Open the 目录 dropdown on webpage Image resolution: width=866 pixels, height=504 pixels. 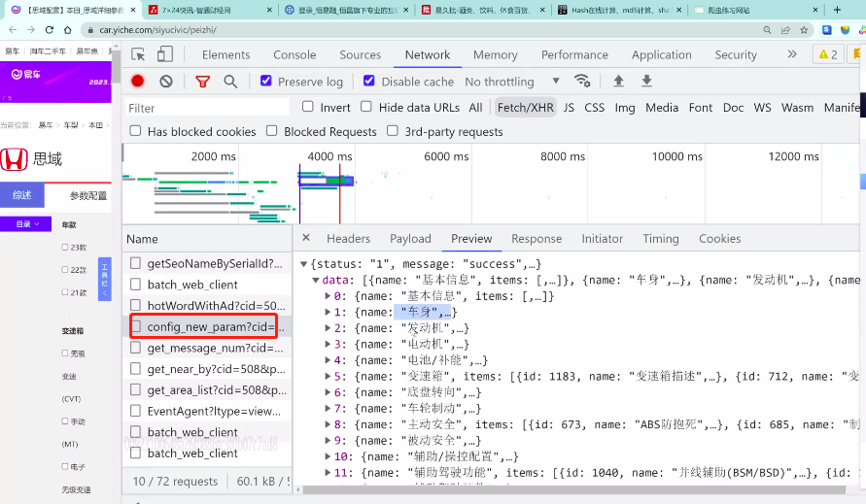coord(26,223)
